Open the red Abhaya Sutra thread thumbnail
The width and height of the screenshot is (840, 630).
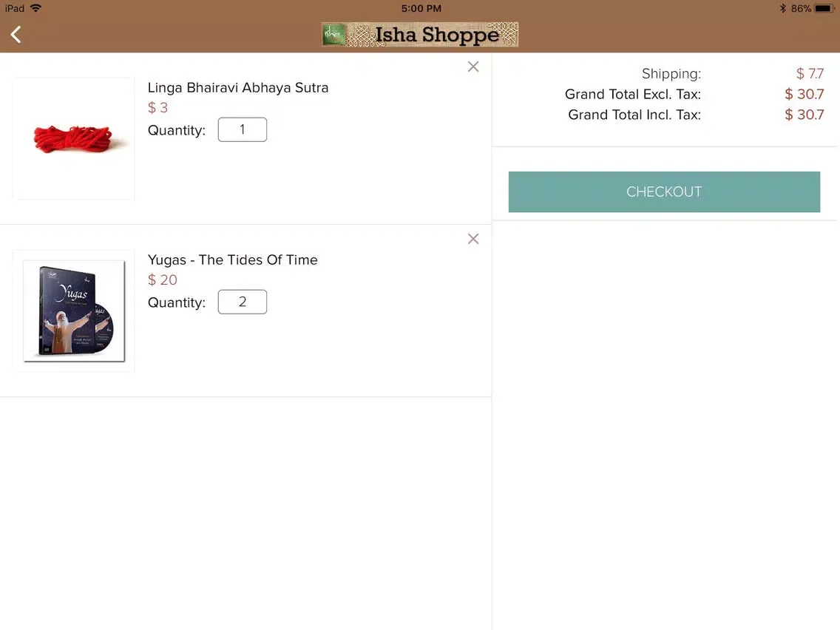73,138
